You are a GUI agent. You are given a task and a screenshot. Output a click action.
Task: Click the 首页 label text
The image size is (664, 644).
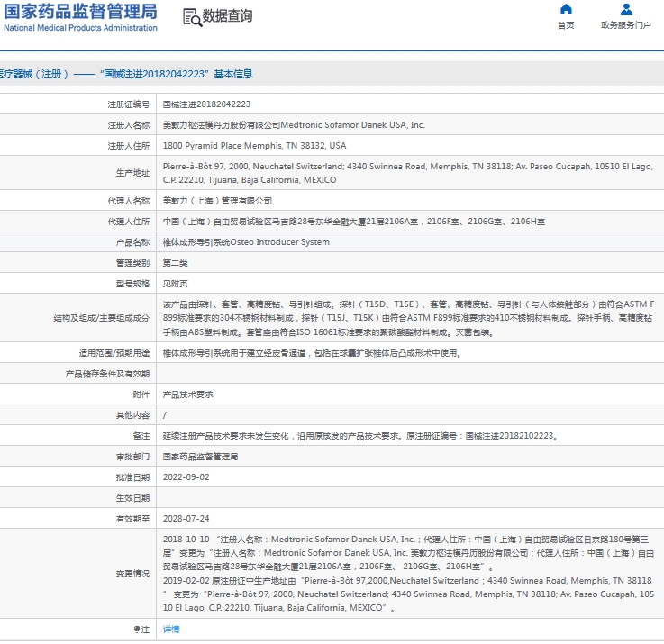[566, 25]
